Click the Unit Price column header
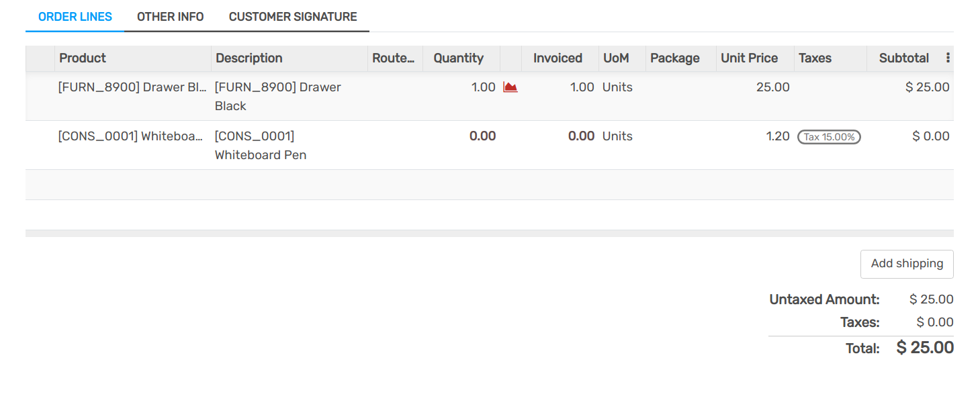 tap(749, 58)
